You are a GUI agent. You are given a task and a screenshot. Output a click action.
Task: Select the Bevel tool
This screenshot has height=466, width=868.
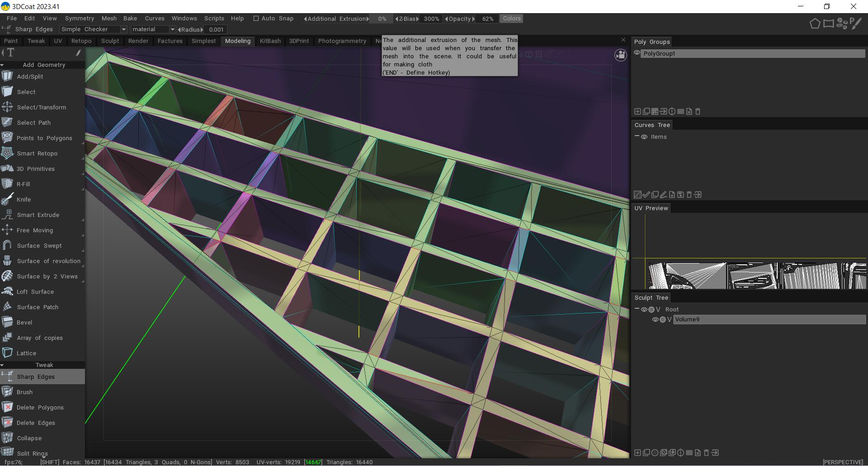tap(24, 322)
